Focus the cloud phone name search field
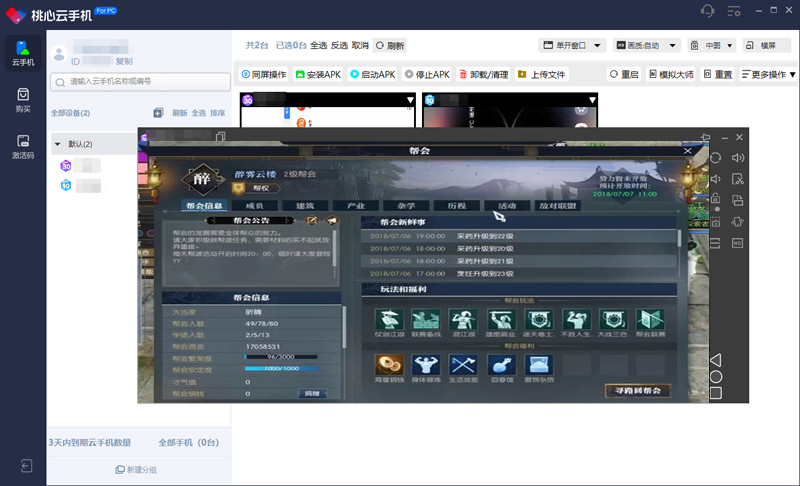The width and height of the screenshot is (800, 486). click(140, 82)
